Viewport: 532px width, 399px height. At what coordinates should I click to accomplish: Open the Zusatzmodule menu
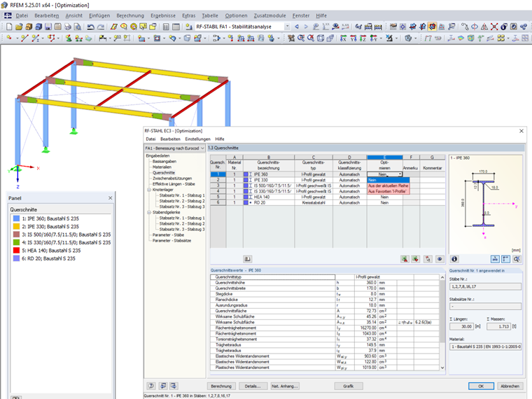[x=269, y=15]
